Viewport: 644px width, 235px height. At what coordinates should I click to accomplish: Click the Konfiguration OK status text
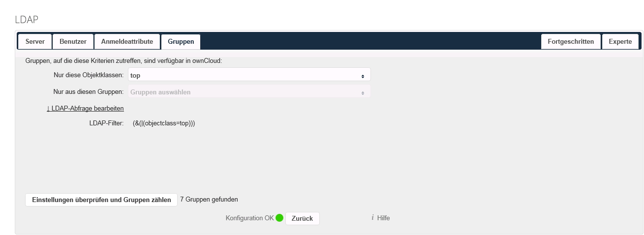tap(249, 218)
